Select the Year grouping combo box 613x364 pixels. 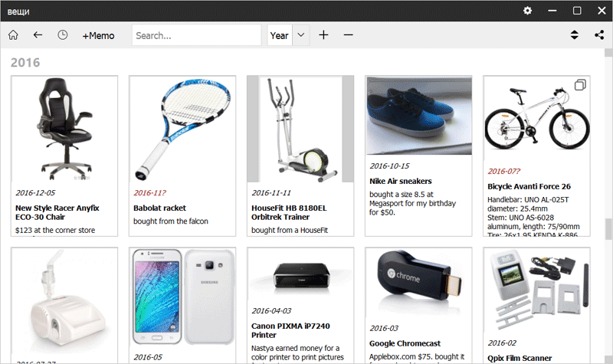coord(280,35)
